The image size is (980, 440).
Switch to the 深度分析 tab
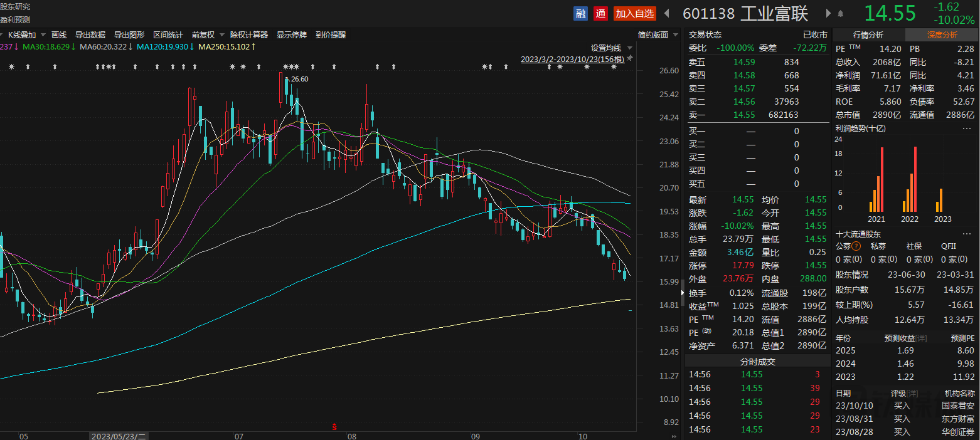942,35
